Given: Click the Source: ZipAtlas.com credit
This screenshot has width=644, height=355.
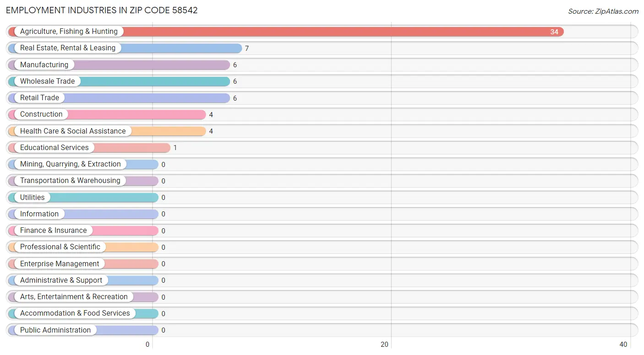Looking at the screenshot, I should tap(603, 11).
